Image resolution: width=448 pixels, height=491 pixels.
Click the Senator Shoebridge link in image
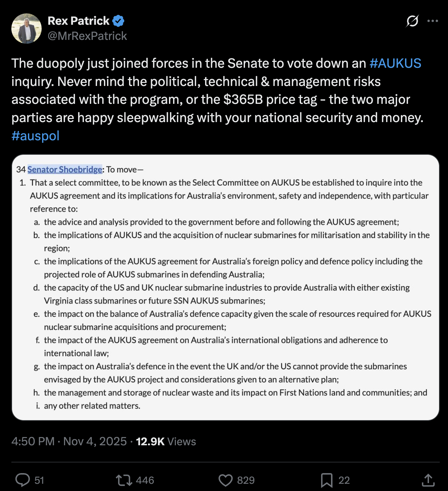[x=65, y=170]
